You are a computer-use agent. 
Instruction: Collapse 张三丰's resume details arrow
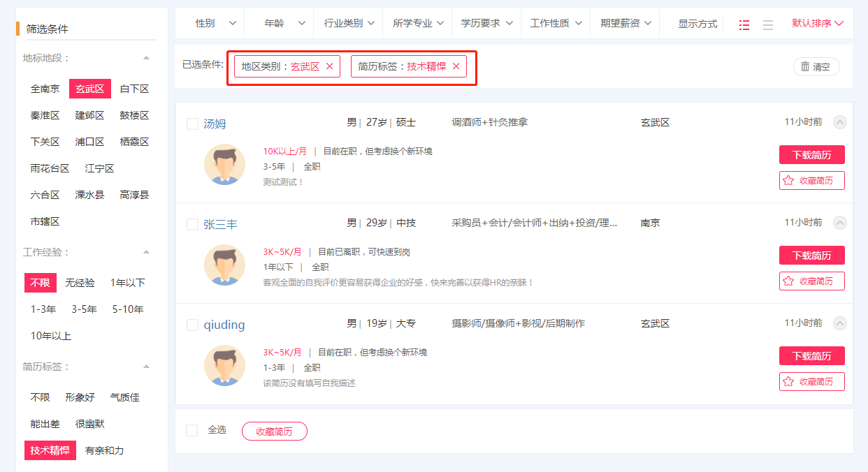pos(840,223)
